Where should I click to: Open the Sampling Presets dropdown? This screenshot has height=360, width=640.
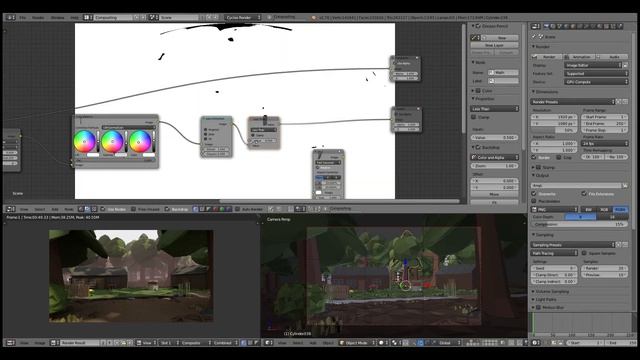pyautogui.click(x=573, y=245)
